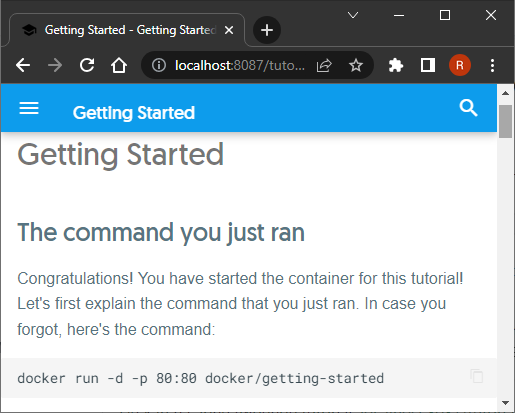Screen dimensions: 515x413
Task: Toggle the browser side panel
Action: pyautogui.click(x=428, y=65)
